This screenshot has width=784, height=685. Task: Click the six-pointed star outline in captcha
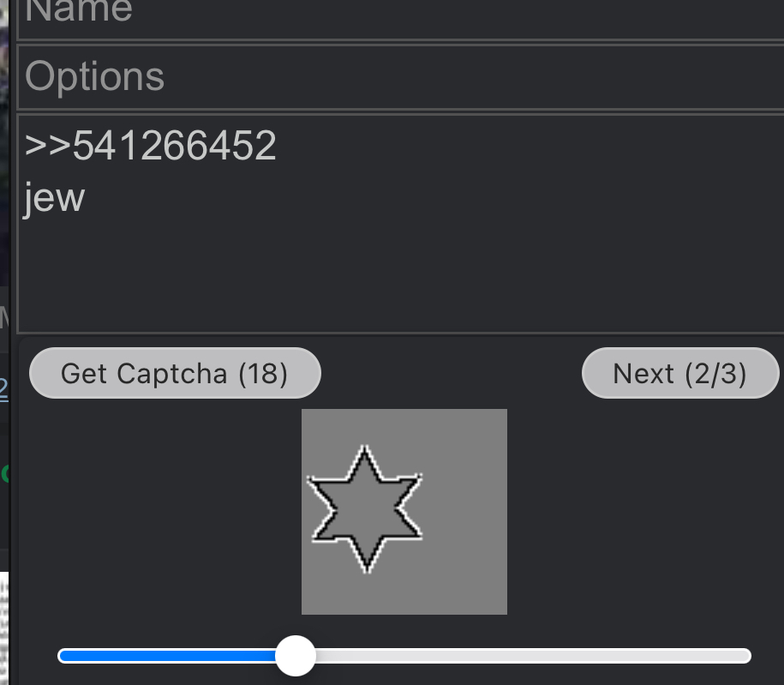[366, 508]
